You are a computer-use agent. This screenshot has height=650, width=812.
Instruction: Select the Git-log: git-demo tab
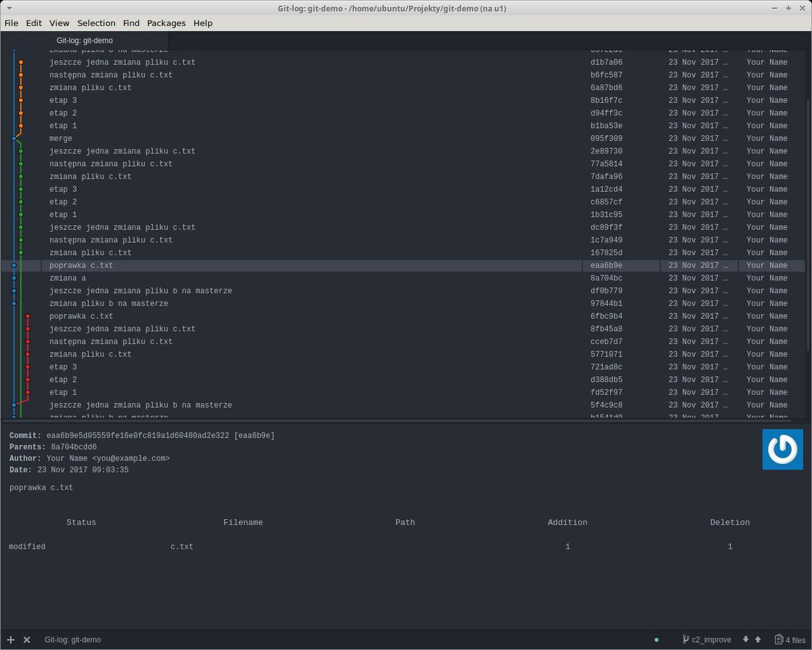84,40
